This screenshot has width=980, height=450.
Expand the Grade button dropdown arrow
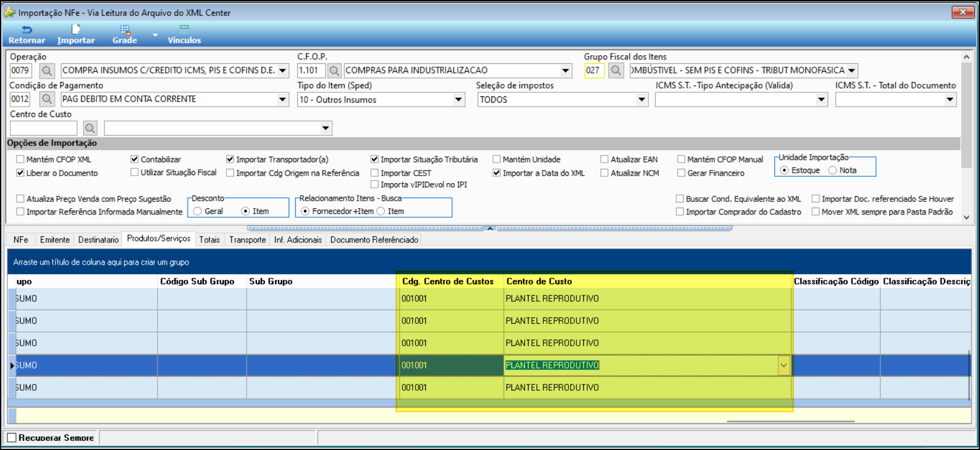(x=155, y=35)
